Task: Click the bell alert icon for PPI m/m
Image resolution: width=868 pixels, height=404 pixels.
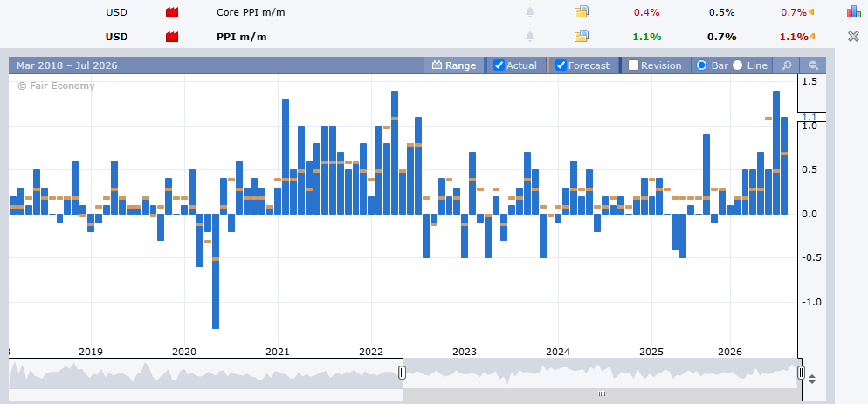Action: pos(530,37)
